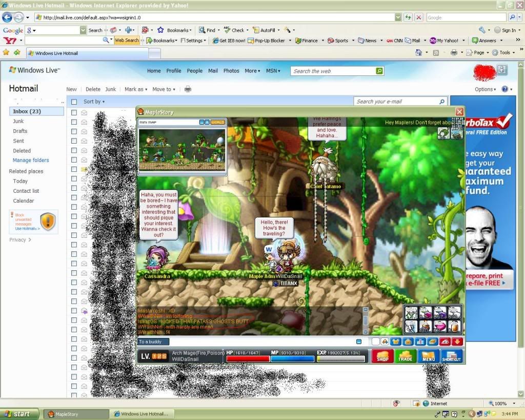The width and height of the screenshot is (525, 420).
Task: Open the Sent folder
Action: [x=18, y=141]
